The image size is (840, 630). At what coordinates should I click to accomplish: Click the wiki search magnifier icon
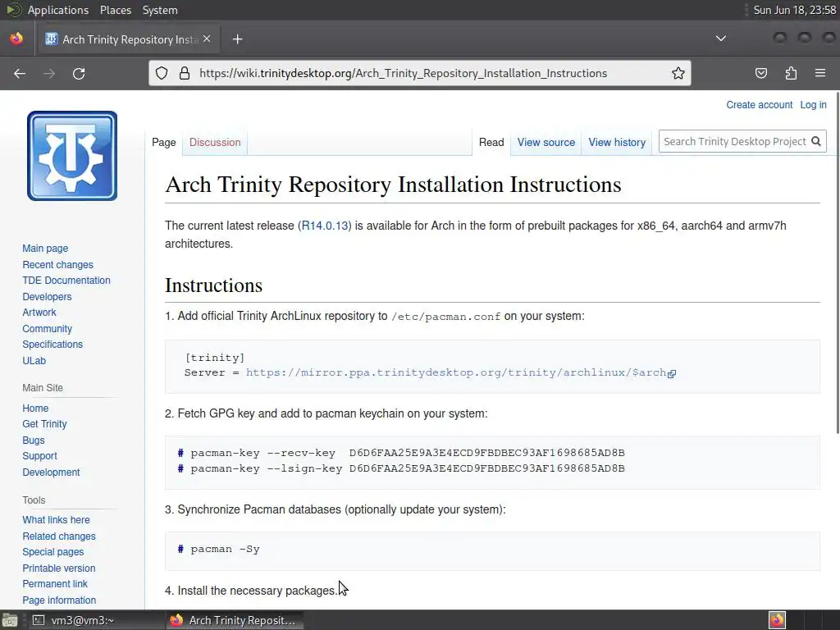(x=816, y=141)
